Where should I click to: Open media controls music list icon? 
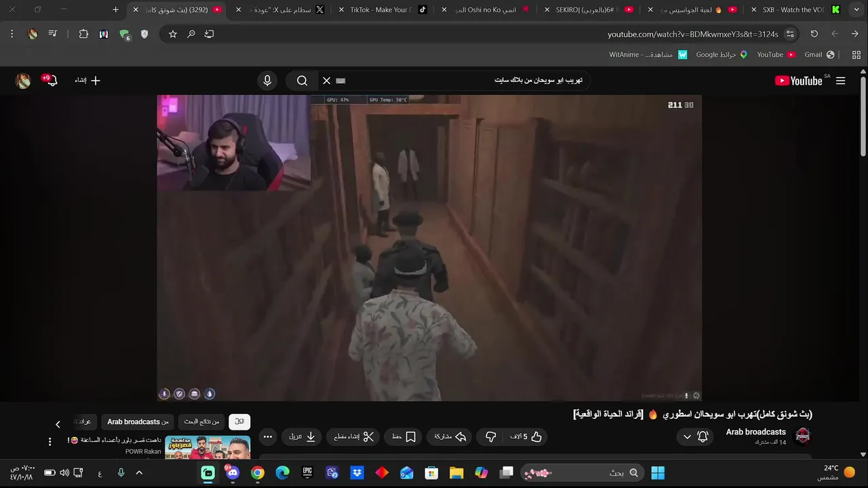[53, 34]
